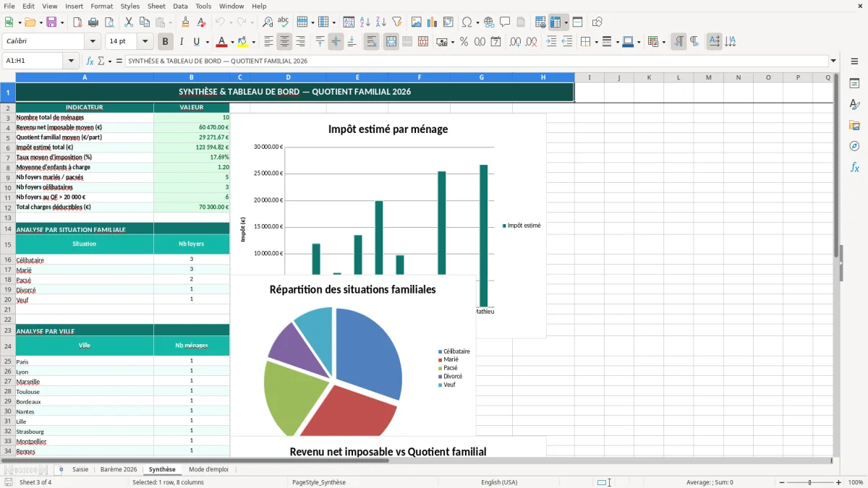Click the formula input line
The image size is (868, 488).
(x=476, y=61)
